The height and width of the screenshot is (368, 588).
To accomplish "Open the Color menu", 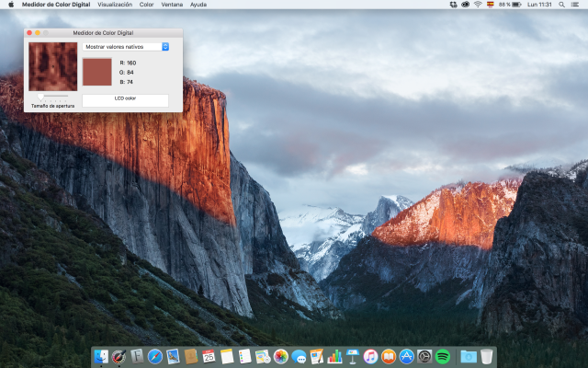I will tap(147, 5).
